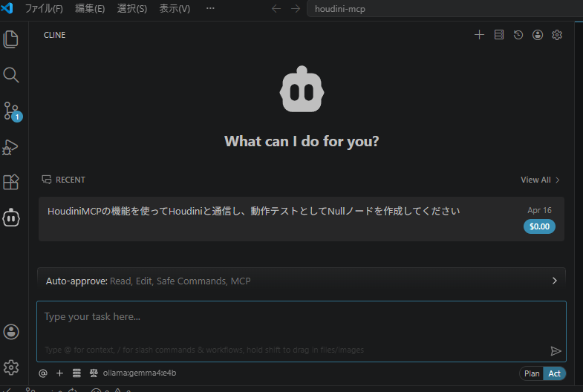Click the Apr 16 date label
583x392 pixels.
tap(539, 210)
